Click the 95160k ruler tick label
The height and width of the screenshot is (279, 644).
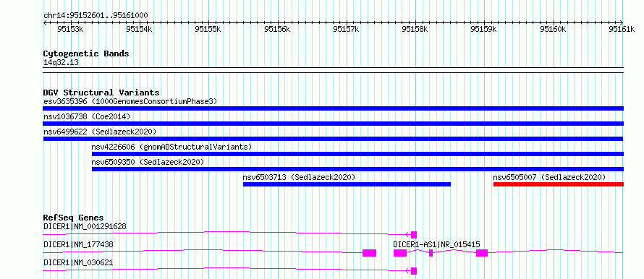pyautogui.click(x=554, y=29)
